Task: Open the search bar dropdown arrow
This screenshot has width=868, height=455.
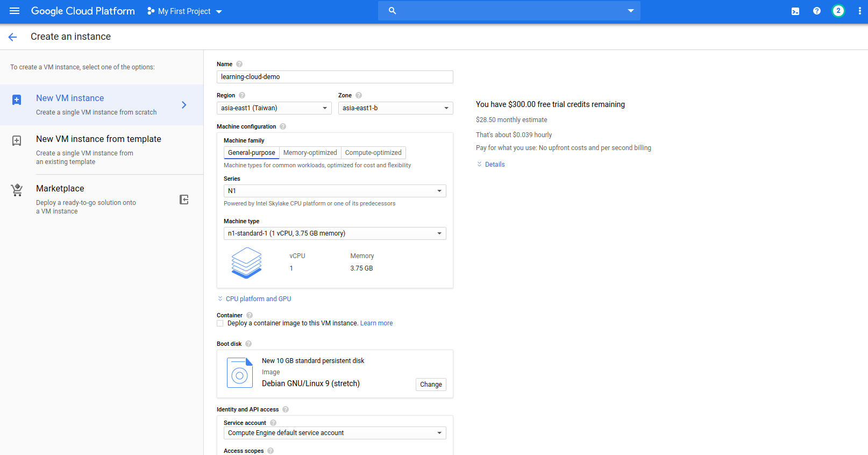Action: click(x=631, y=11)
